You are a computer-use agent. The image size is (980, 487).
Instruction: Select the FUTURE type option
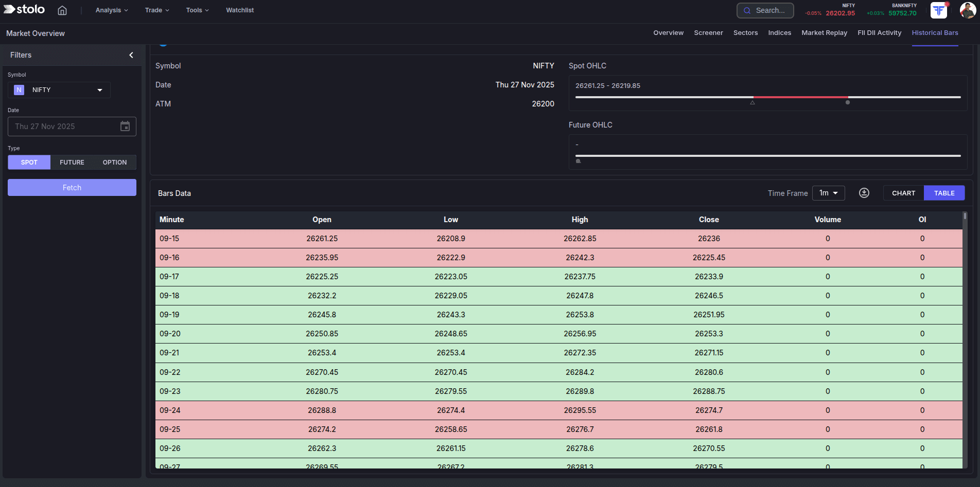[72, 162]
